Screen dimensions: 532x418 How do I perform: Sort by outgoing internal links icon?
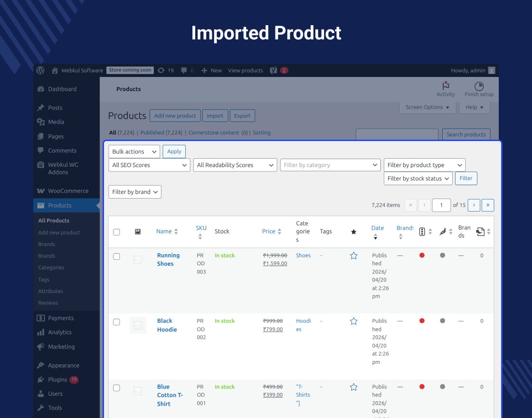coord(480,232)
